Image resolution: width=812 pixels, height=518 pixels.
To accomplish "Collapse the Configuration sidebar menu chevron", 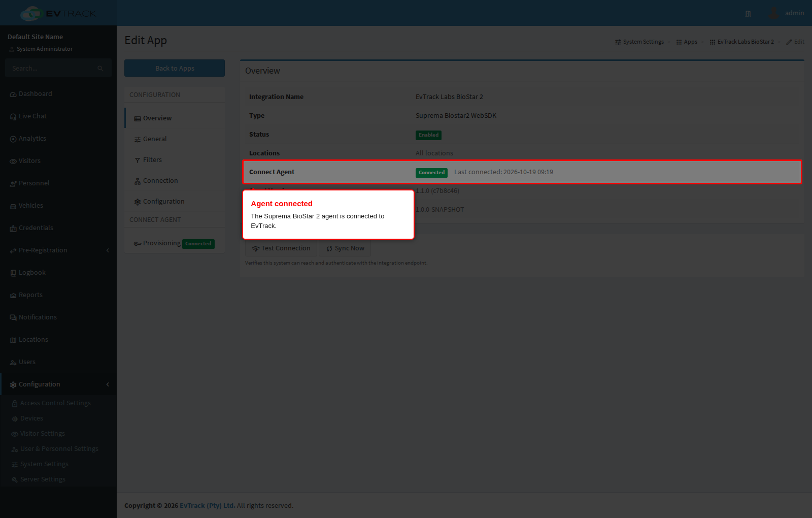I will click(x=108, y=384).
